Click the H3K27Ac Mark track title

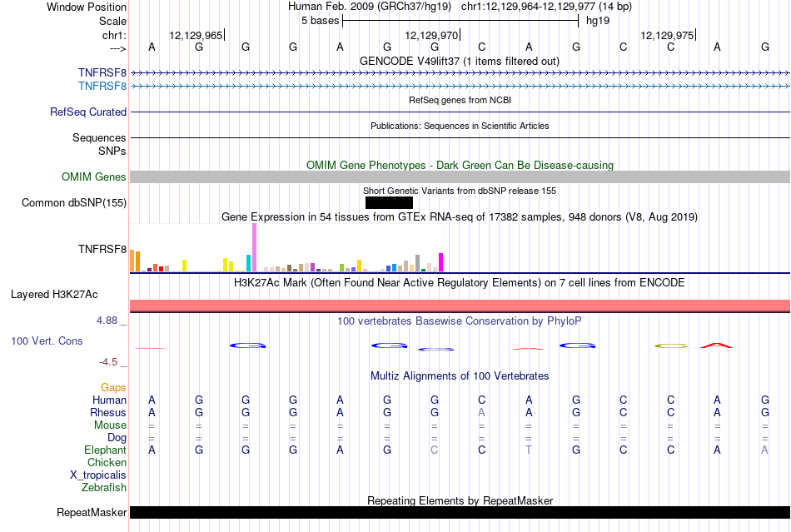tap(460, 282)
